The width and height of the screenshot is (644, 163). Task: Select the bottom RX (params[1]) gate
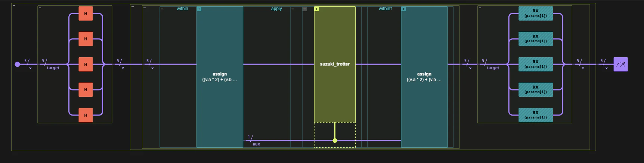(x=535, y=115)
